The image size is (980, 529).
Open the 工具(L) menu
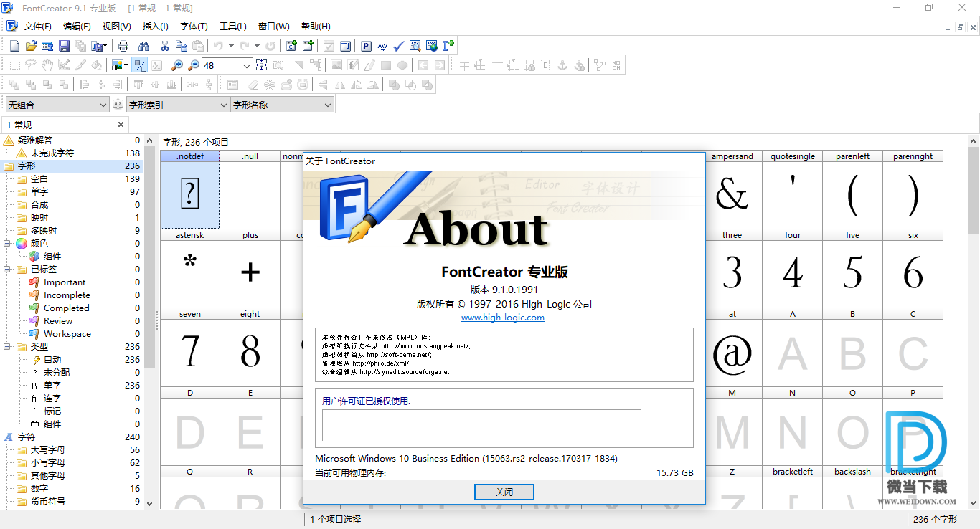232,27
